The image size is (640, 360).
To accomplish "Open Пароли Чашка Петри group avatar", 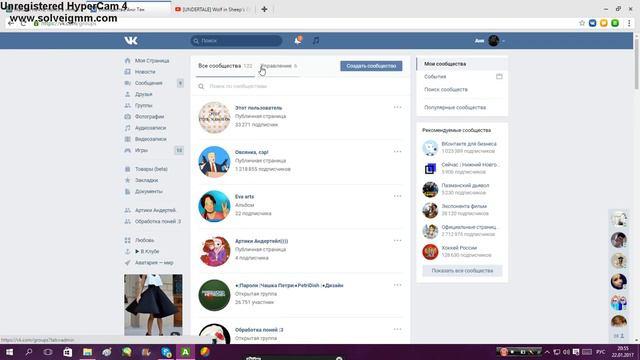I will click(214, 295).
